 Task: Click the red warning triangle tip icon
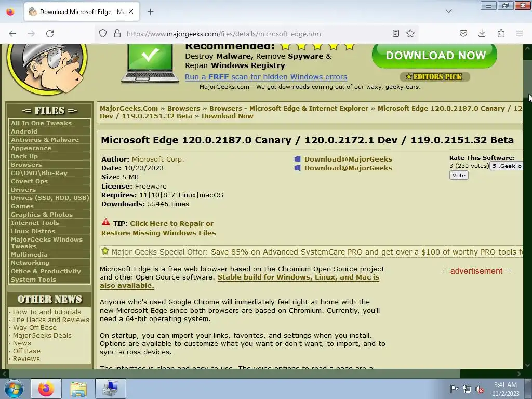(x=106, y=222)
